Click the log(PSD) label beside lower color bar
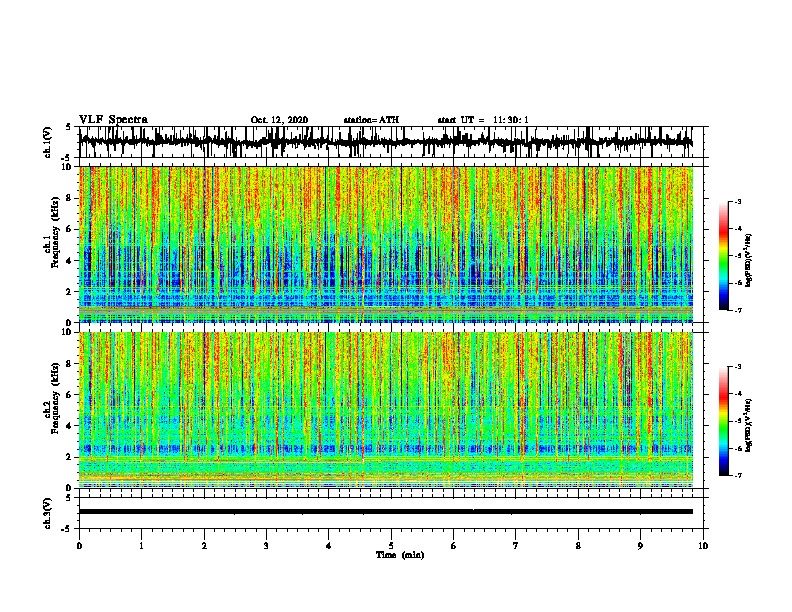This screenshot has height=612, width=792. click(749, 424)
